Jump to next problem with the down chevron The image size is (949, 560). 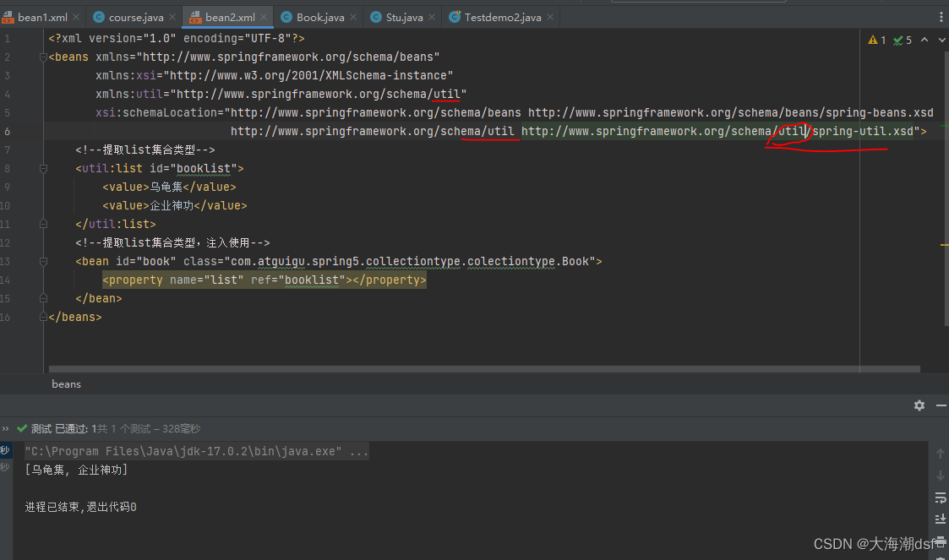(x=941, y=39)
